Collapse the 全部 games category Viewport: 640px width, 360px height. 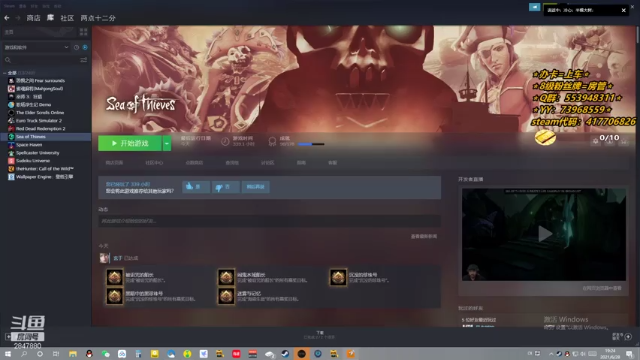click(x=4, y=73)
